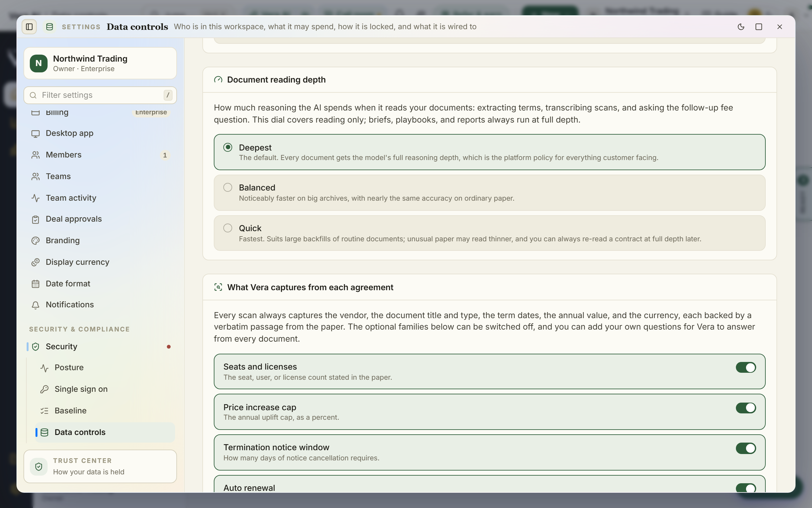This screenshot has height=508, width=812.
Task: Click the Vera captures scan icon
Action: pyautogui.click(x=218, y=287)
